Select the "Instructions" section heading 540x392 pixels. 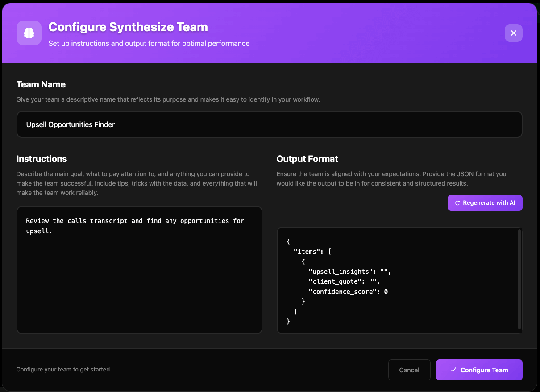[42, 159]
